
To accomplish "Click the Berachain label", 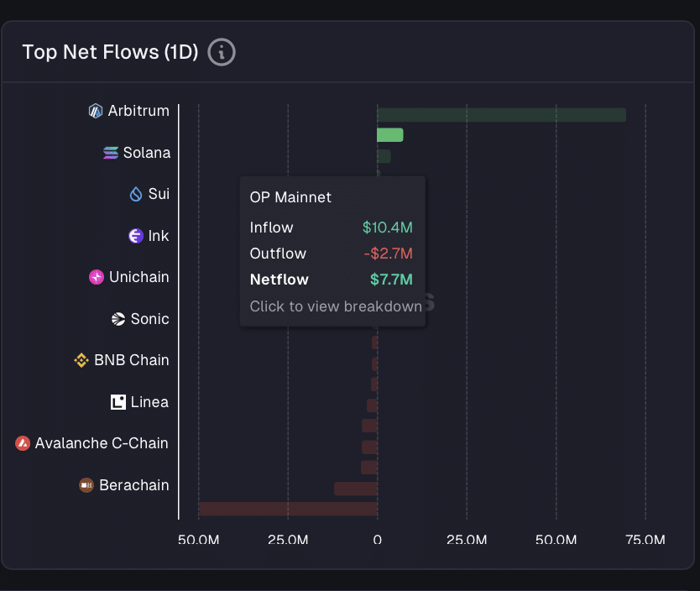I will point(134,485).
